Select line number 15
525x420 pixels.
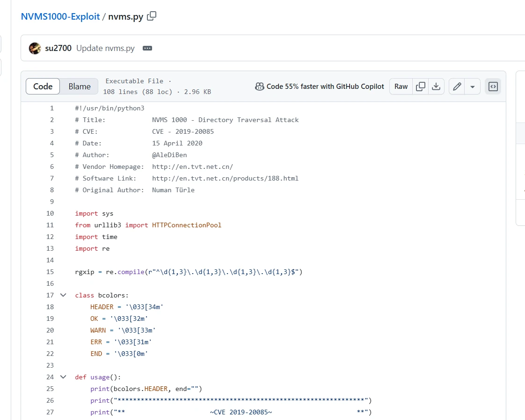tap(50, 272)
